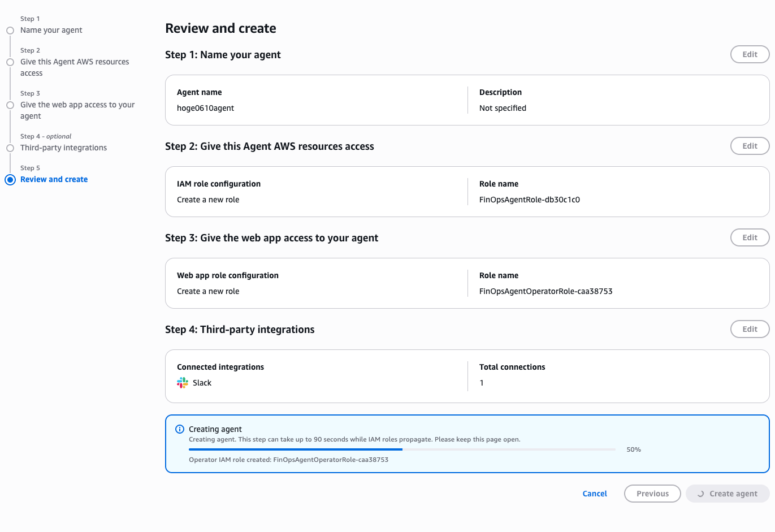Click the info icon in Creating agent alert
The image size is (775, 532).
pos(180,429)
